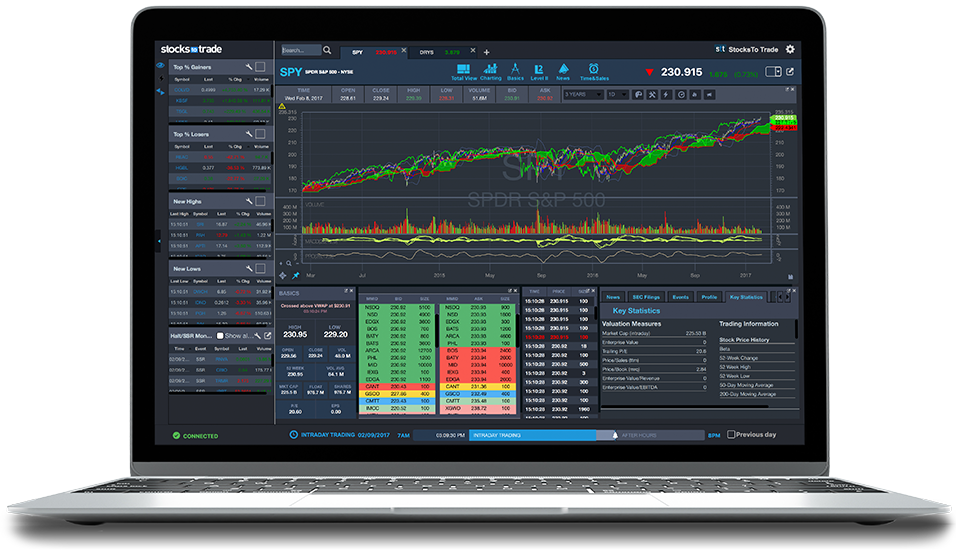Open the Charting tool
Image resolution: width=956 pixels, height=550 pixels.
click(491, 70)
